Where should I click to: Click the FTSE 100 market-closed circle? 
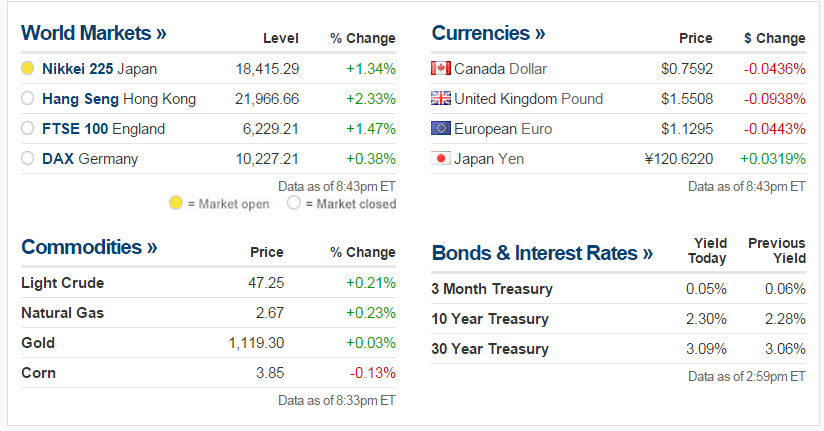[x=28, y=129]
